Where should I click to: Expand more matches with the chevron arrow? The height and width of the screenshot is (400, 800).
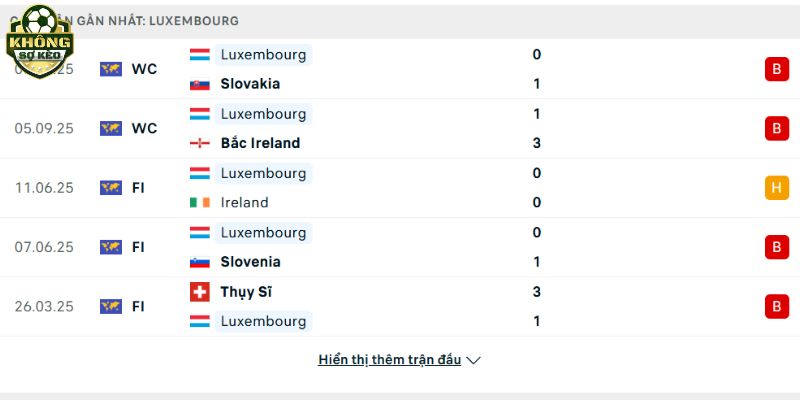point(474,360)
